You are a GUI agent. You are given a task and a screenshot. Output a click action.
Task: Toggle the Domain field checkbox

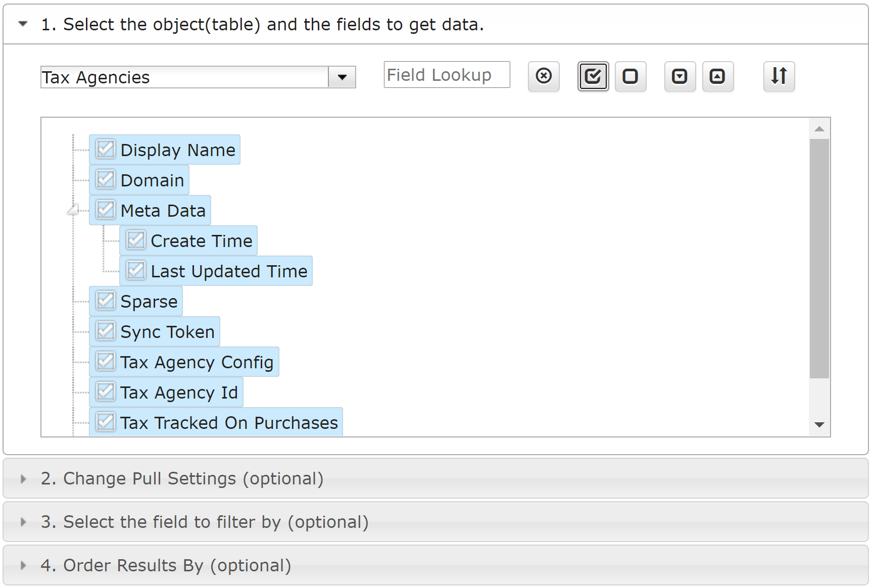click(106, 180)
